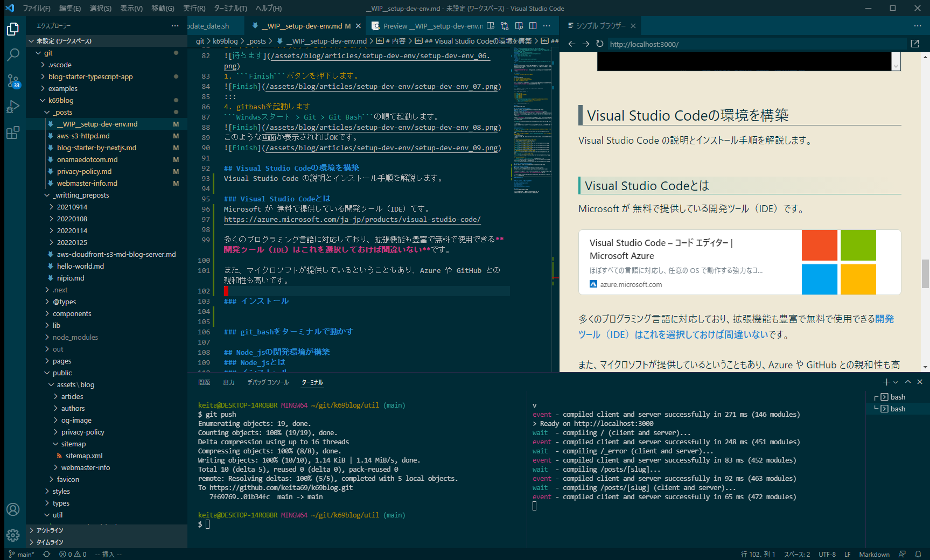Open the ターミナル(T) menu
This screenshot has width=930, height=560.
(x=230, y=8)
